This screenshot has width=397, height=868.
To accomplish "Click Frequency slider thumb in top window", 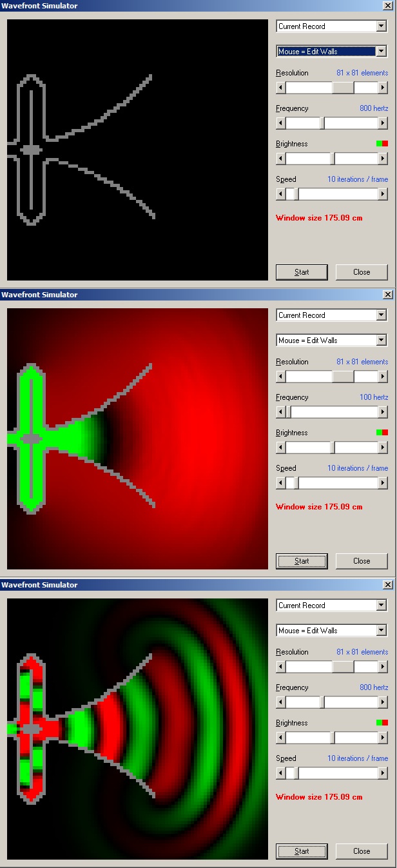I will pos(322,123).
